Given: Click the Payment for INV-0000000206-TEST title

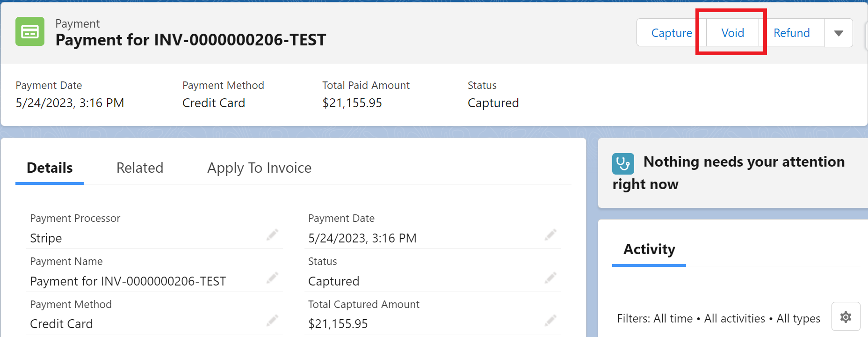Looking at the screenshot, I should coord(191,40).
